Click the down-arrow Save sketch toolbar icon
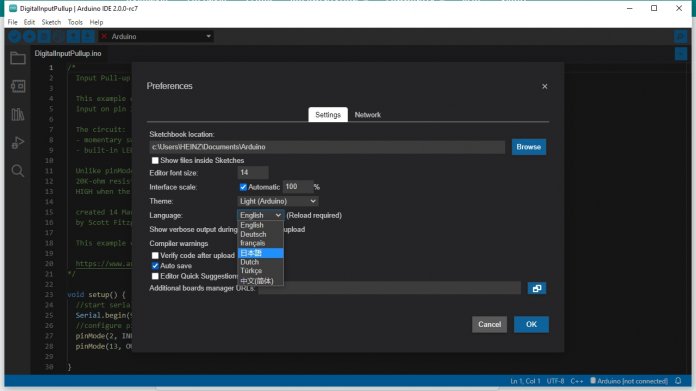The width and height of the screenshot is (696, 391). click(x=88, y=36)
